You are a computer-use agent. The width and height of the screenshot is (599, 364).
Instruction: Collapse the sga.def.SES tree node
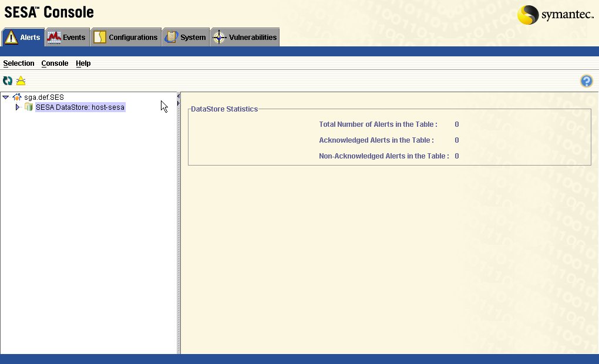tap(6, 97)
